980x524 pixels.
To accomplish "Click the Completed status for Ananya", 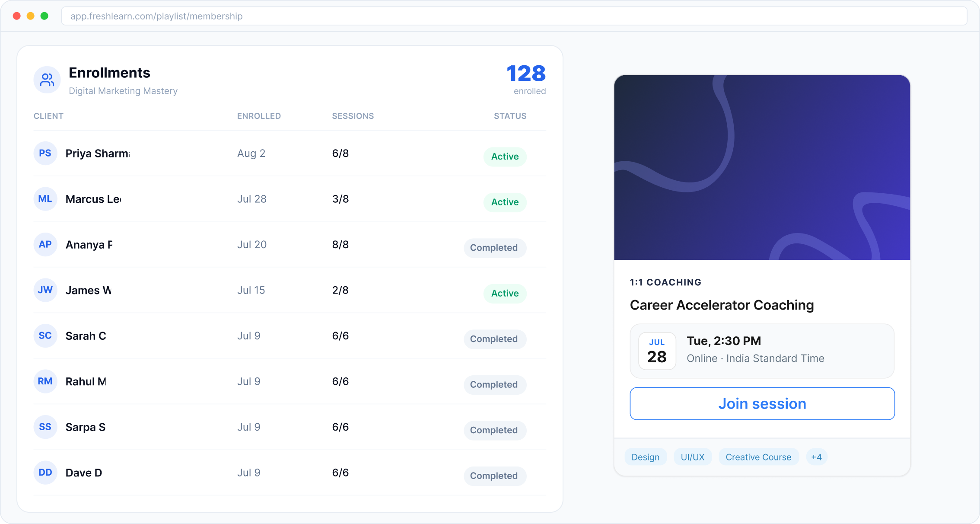I will coord(495,248).
